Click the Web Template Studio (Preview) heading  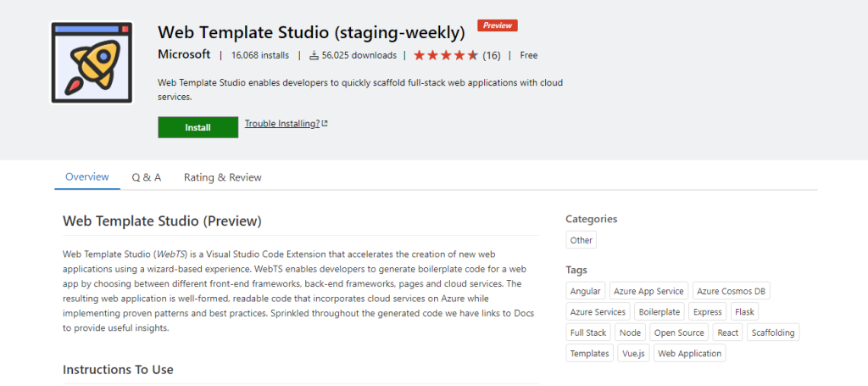162,221
